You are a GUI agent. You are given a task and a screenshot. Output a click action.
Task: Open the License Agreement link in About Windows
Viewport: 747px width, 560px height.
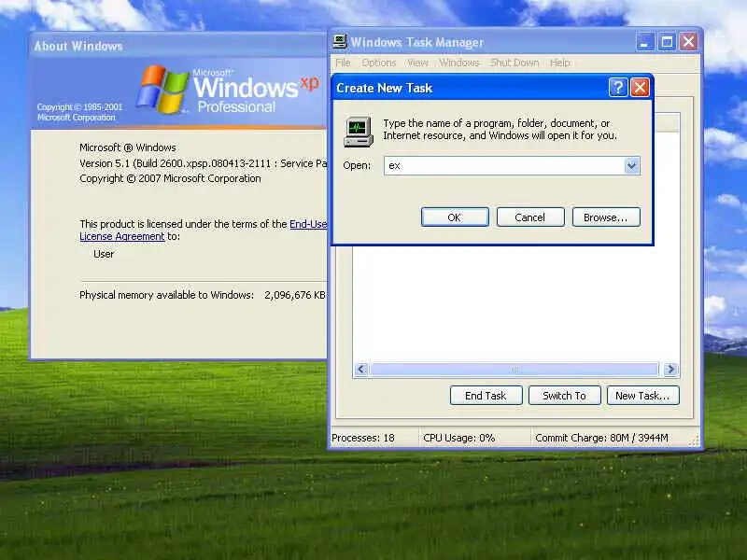pos(122,237)
